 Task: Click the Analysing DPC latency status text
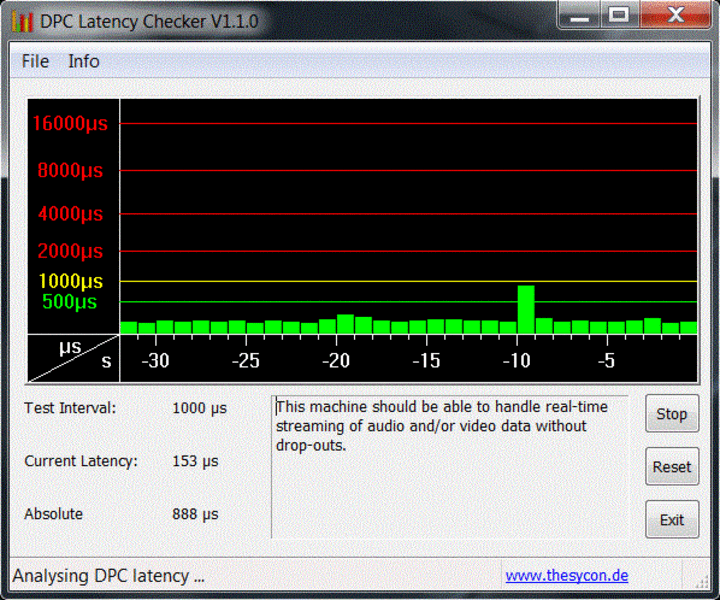(109, 576)
